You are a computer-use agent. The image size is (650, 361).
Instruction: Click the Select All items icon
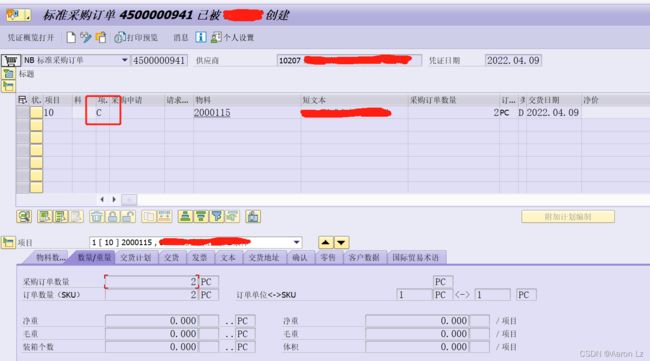pyautogui.click(x=44, y=216)
